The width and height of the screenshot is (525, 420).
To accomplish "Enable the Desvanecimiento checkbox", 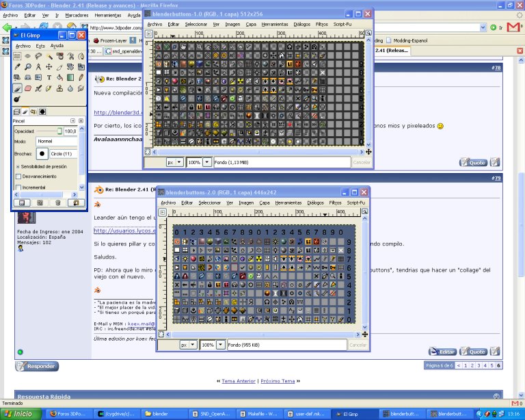I will [18, 176].
